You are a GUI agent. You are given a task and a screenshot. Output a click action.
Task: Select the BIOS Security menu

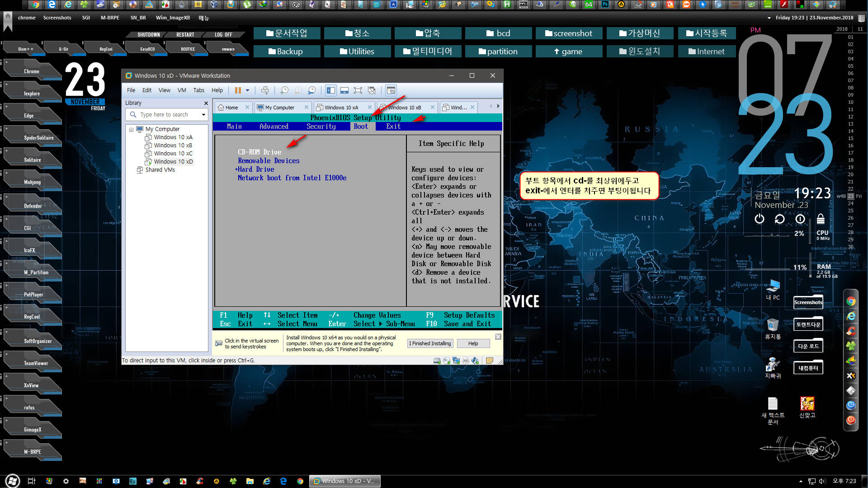(x=321, y=127)
